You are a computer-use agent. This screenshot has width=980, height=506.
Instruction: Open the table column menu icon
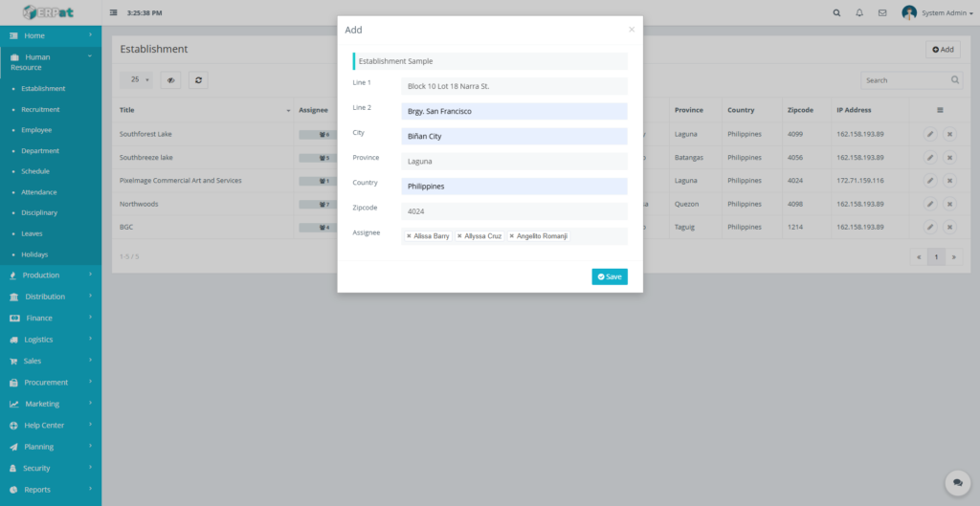coord(940,110)
